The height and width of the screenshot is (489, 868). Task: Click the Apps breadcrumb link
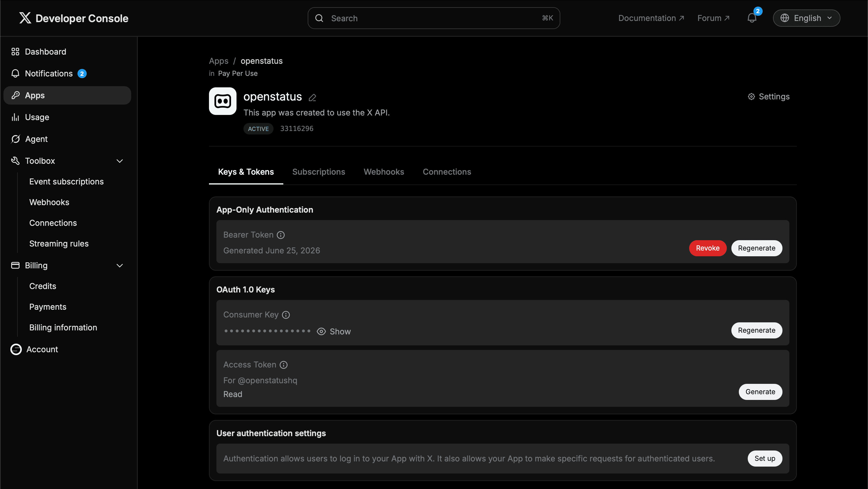[218, 61]
